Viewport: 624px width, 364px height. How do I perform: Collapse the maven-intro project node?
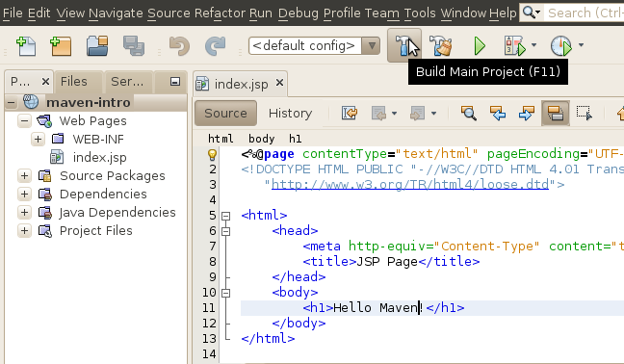coord(12,103)
